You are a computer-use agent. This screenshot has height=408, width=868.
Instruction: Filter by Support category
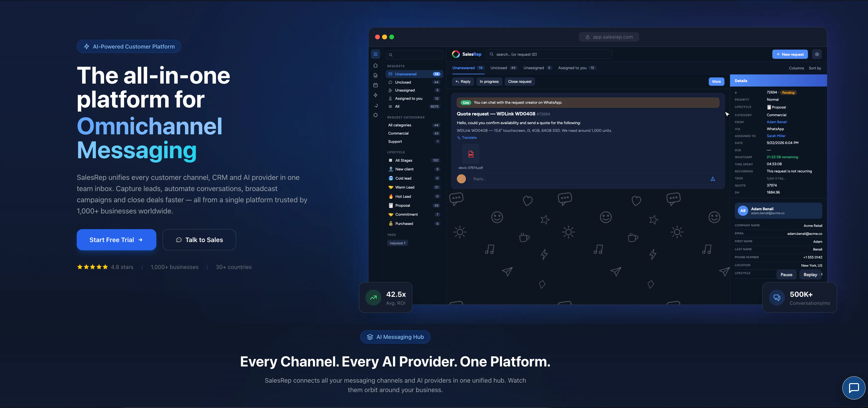[414, 142]
